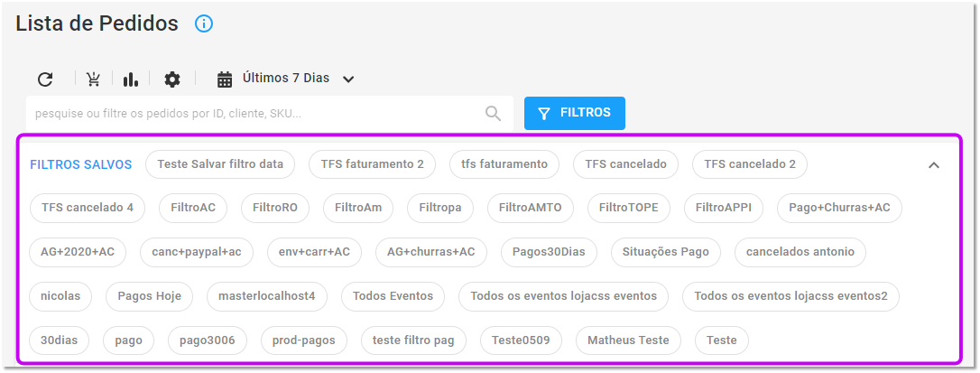Screen dimensions: 980x373
Task: Open the bar chart statistics icon
Action: (x=131, y=79)
